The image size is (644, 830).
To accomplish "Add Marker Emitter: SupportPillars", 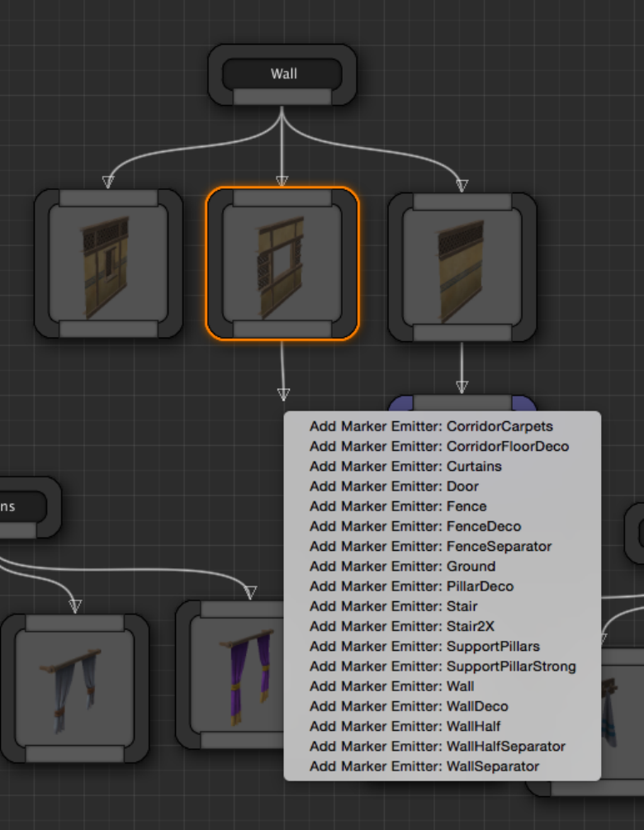I will pos(442,647).
